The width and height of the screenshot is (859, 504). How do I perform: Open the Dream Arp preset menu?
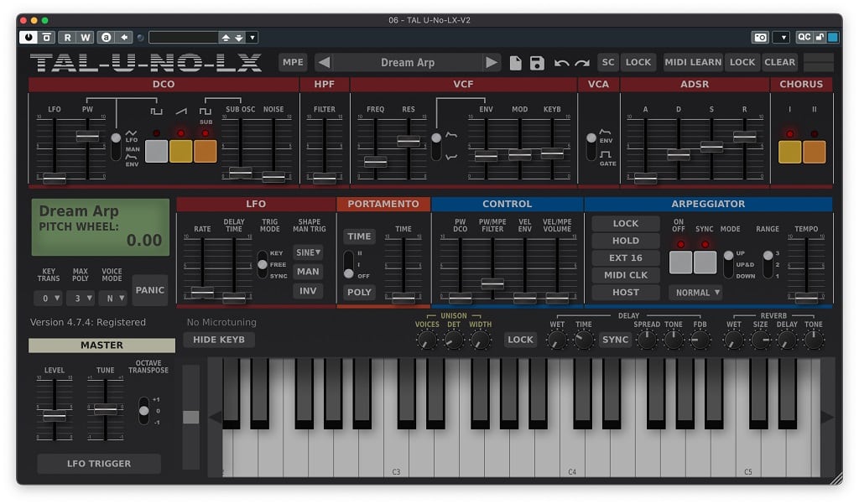[x=408, y=62]
